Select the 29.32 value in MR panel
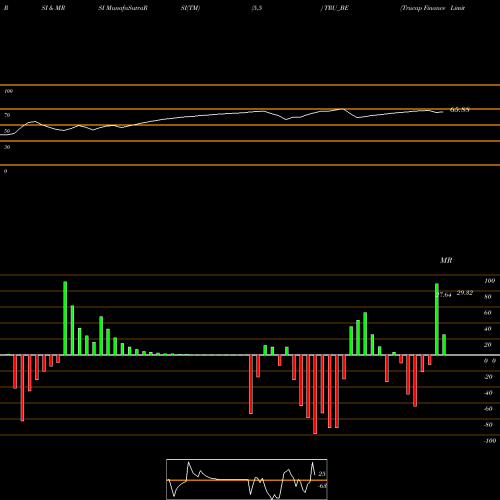This screenshot has width=500, height=500. (465, 293)
